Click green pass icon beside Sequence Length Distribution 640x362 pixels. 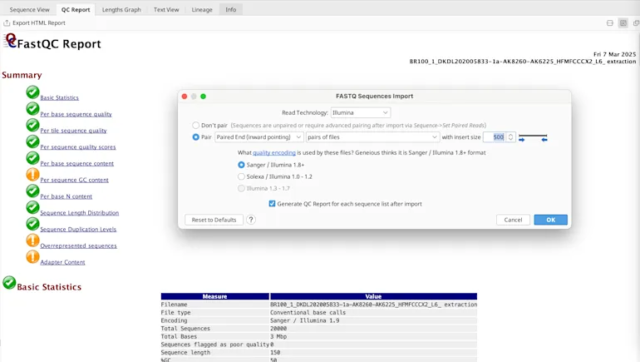33,207
